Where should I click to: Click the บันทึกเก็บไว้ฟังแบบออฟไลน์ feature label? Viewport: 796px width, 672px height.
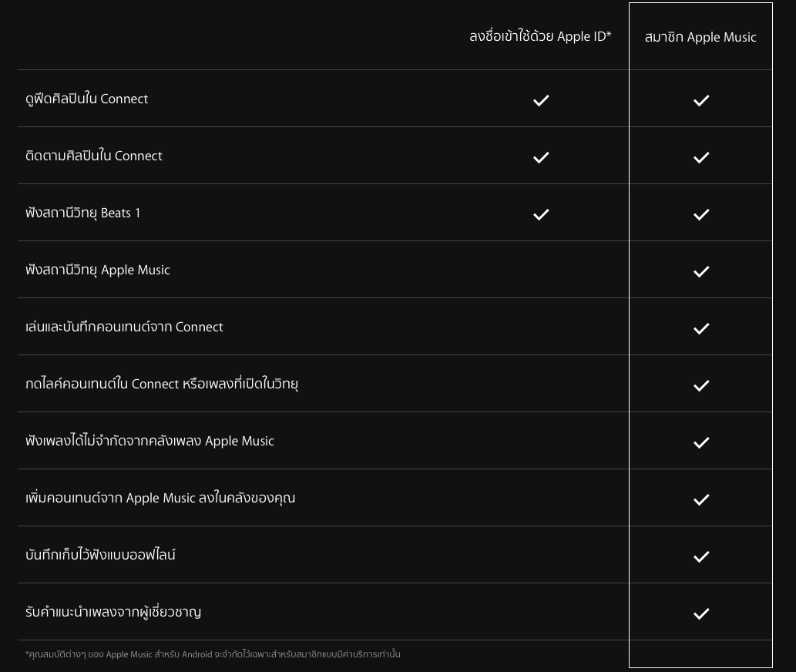pos(100,555)
